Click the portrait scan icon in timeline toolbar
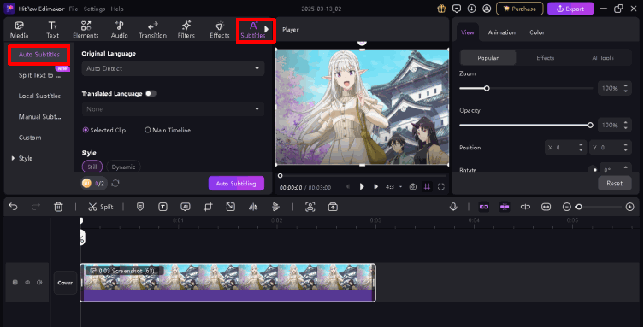This screenshot has height=328, width=644. pos(310,207)
